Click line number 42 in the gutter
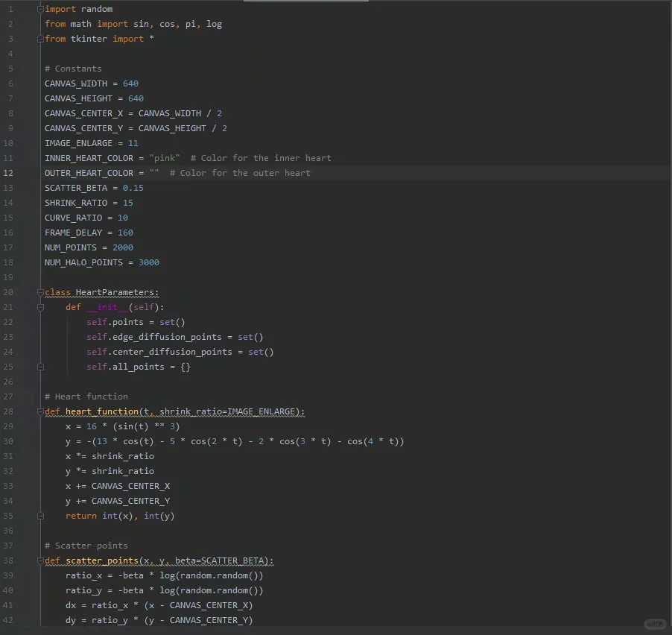Viewport: 672px width, 635px height. coord(8,620)
